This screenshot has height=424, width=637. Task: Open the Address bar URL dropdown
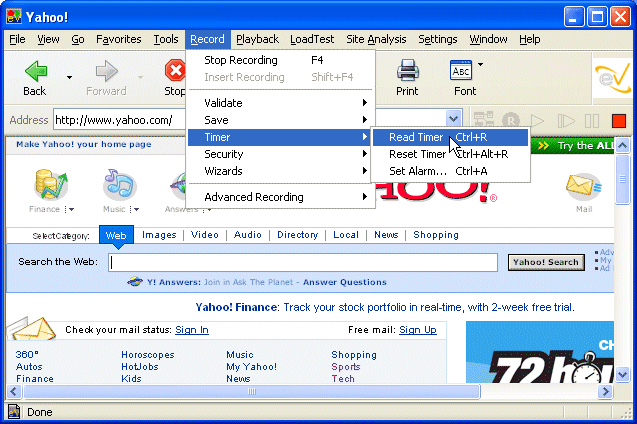[453, 119]
